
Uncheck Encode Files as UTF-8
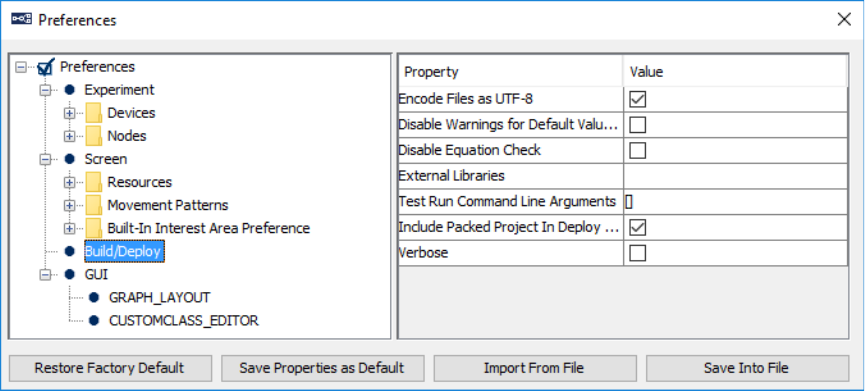coord(638,99)
